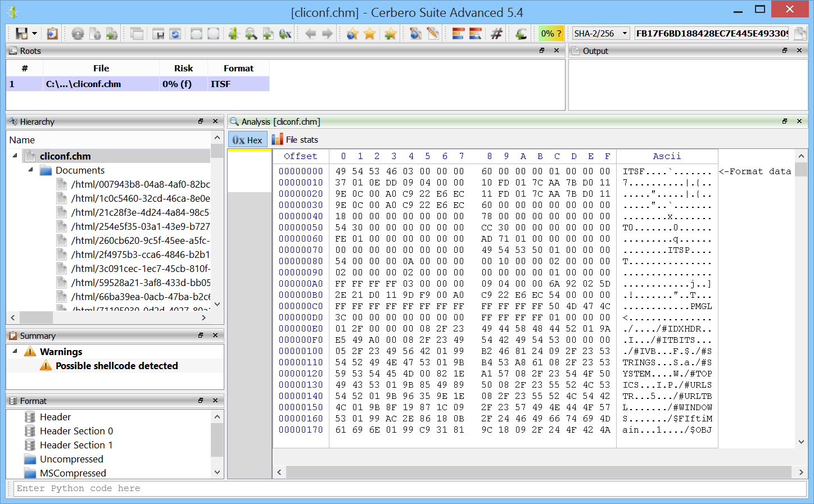Click the blue-cornered frame icon
The width and height of the screenshot is (814, 504).
[x=213, y=34]
